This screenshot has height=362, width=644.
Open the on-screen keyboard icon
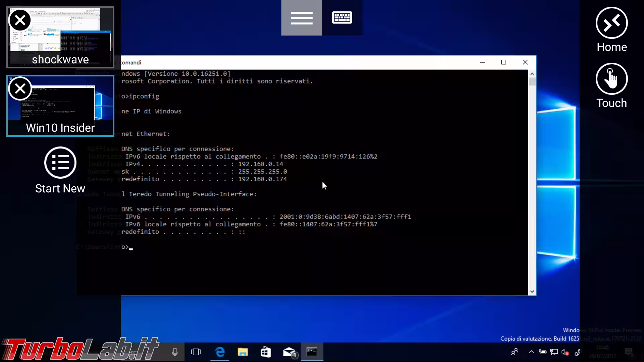(342, 17)
